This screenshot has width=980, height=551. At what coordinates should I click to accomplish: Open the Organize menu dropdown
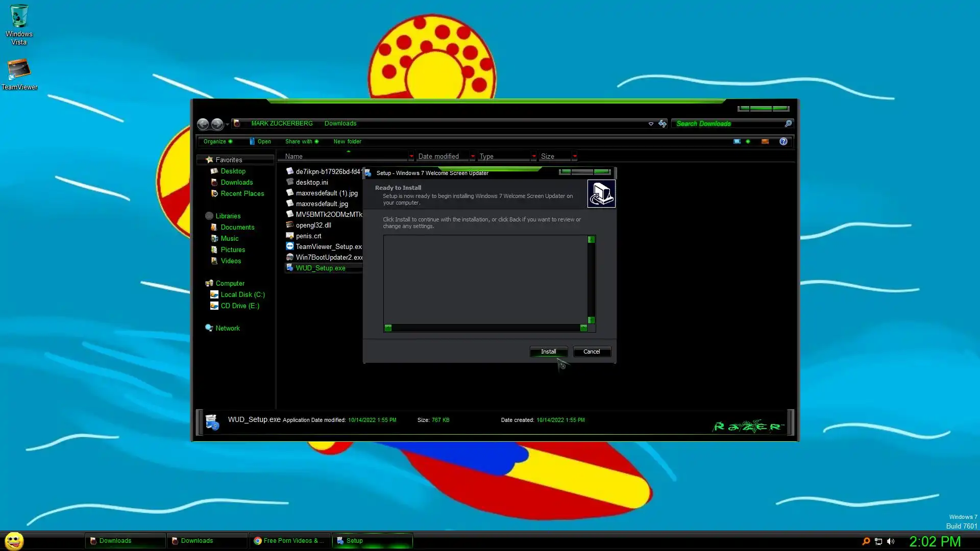(x=217, y=141)
